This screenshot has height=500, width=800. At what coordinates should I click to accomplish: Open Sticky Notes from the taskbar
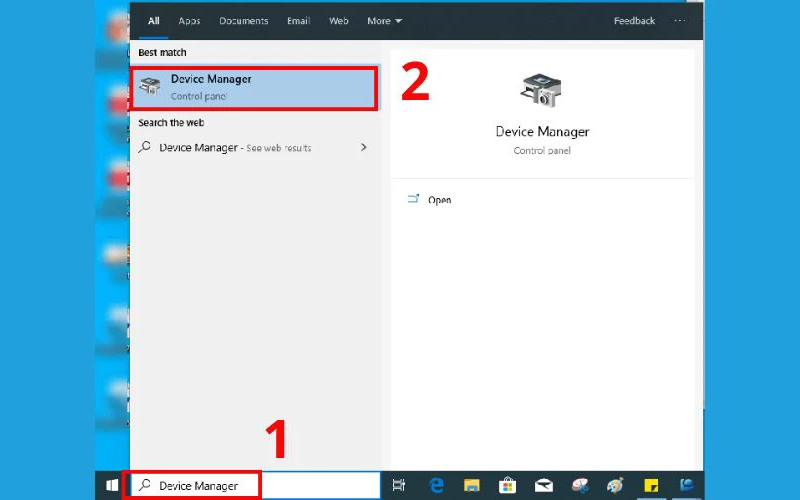(x=652, y=486)
